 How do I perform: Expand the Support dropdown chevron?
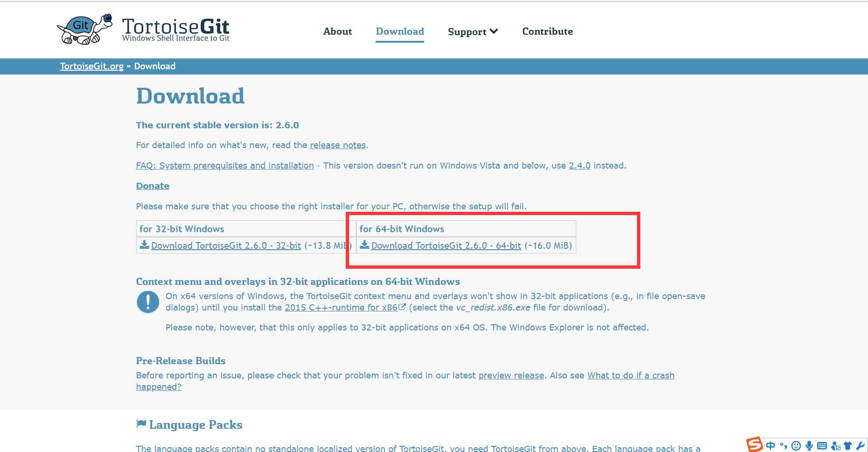pyautogui.click(x=494, y=31)
